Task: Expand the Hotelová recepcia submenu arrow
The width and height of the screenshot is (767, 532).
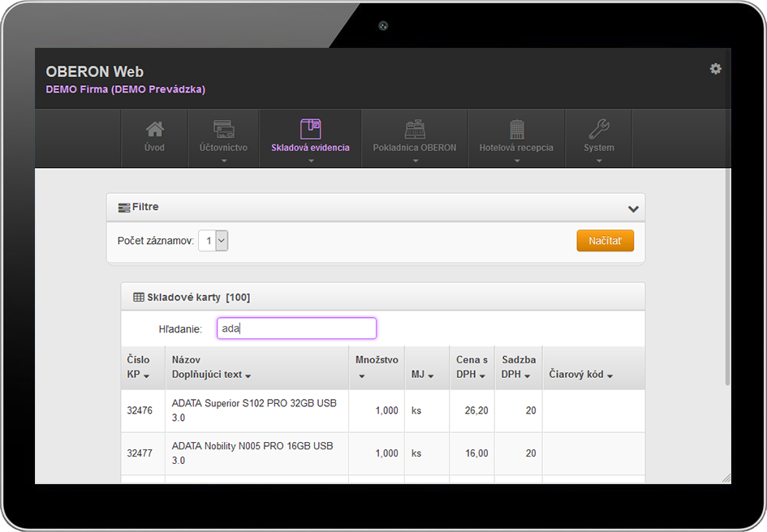Action: [517, 161]
